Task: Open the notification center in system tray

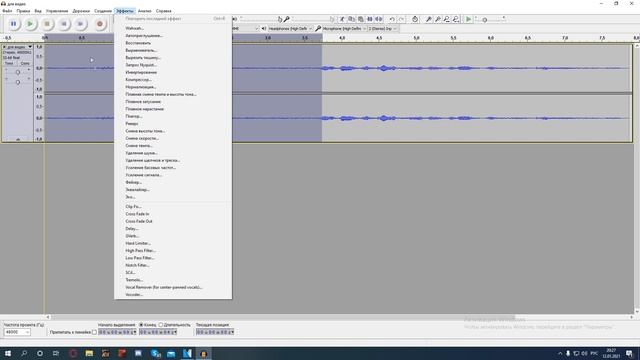Action: tap(630, 353)
